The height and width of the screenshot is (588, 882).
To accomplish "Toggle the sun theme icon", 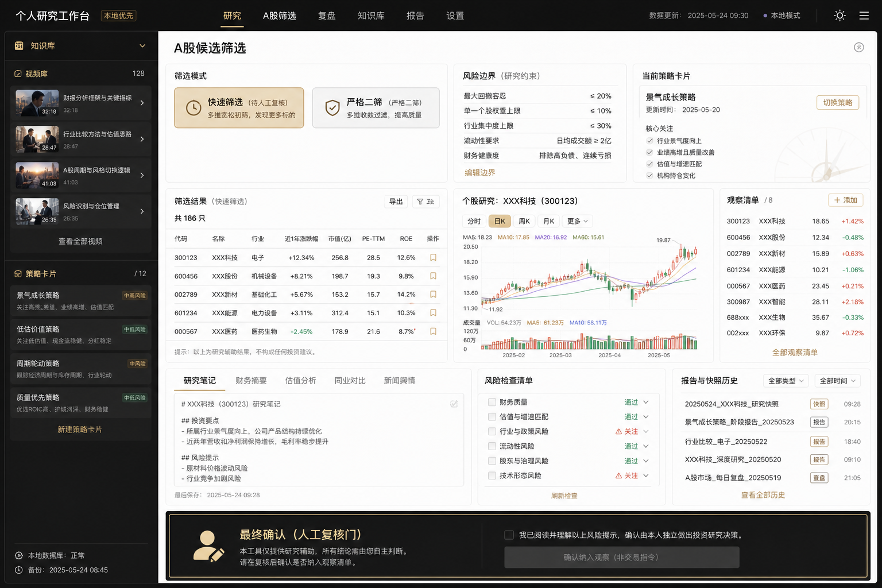I will pos(840,16).
